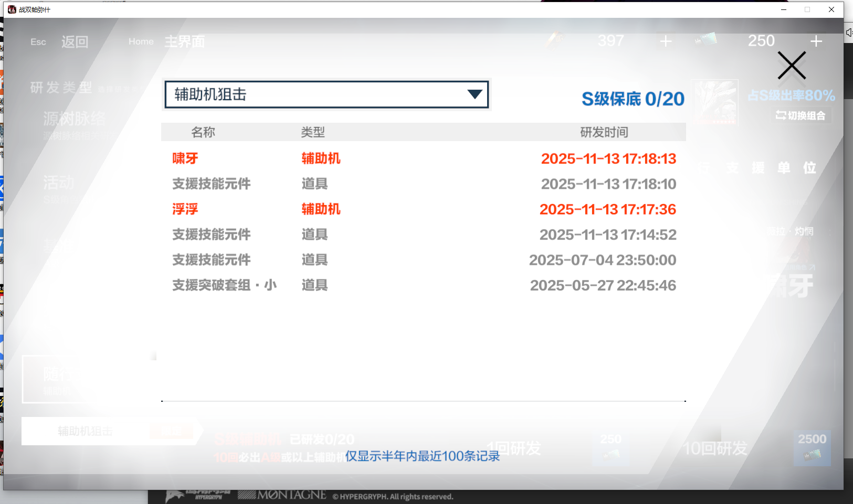
Task: Click the plus icon next to 397
Action: (x=666, y=41)
